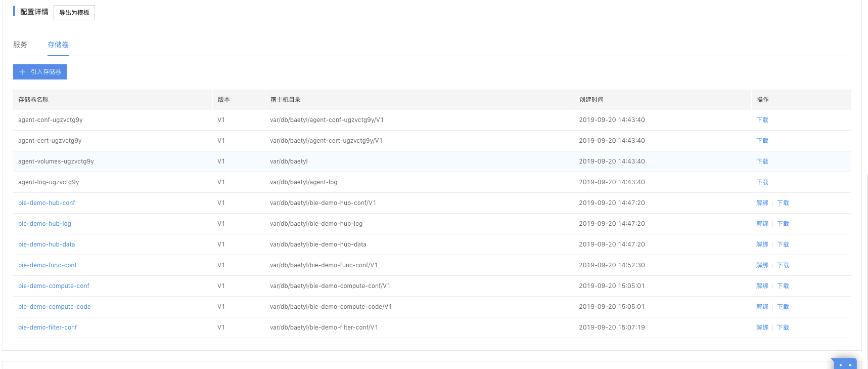Image resolution: width=868 pixels, height=369 pixels.
Task: Click host path var/db/baetyl/bie-demo-hub-data
Action: point(318,244)
